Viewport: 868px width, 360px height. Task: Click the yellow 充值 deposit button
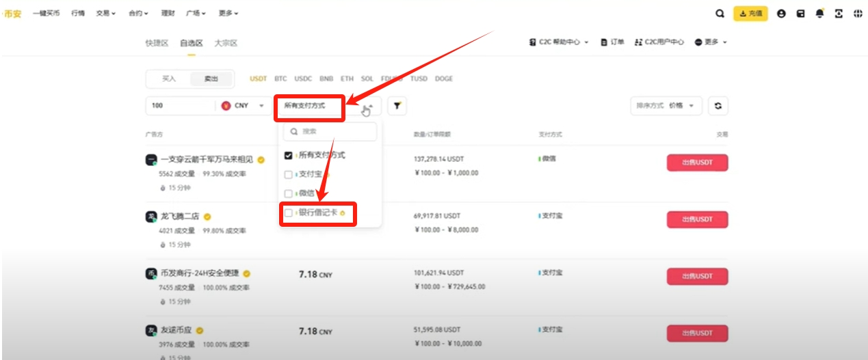(x=750, y=13)
